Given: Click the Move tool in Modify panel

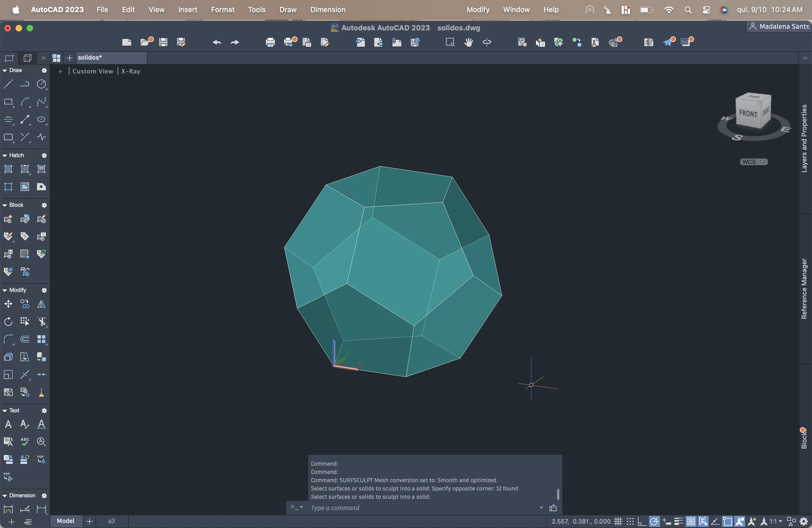Looking at the screenshot, I should coord(8,303).
